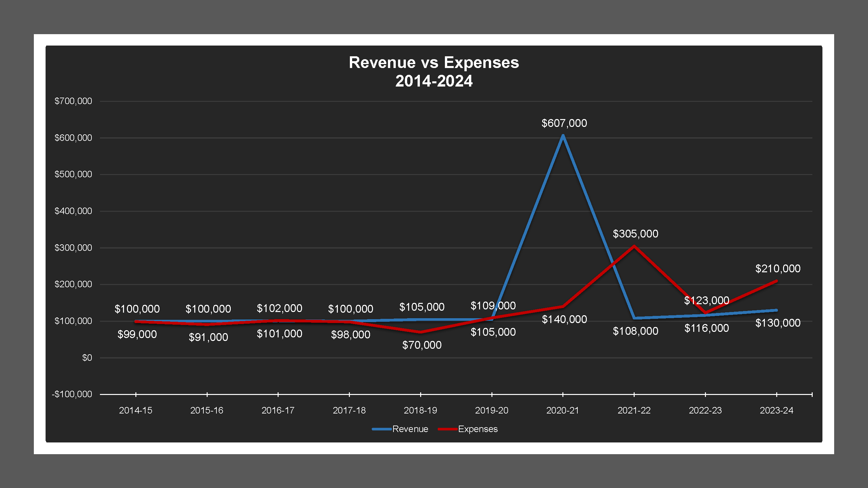Select the $600,000 y-axis label
Screen dimensions: 868x488
[x=73, y=138]
